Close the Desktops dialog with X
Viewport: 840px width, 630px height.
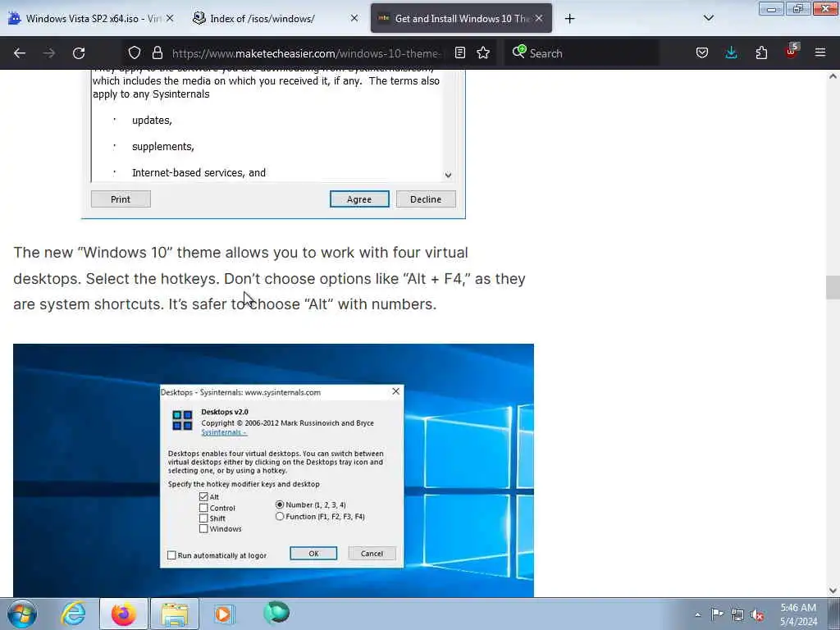pos(396,391)
